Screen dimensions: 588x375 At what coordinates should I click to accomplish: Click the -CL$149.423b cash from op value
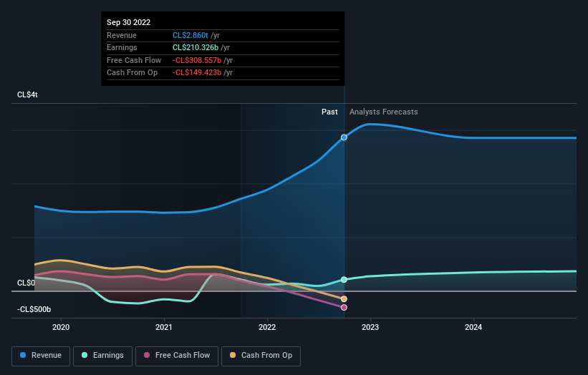197,73
